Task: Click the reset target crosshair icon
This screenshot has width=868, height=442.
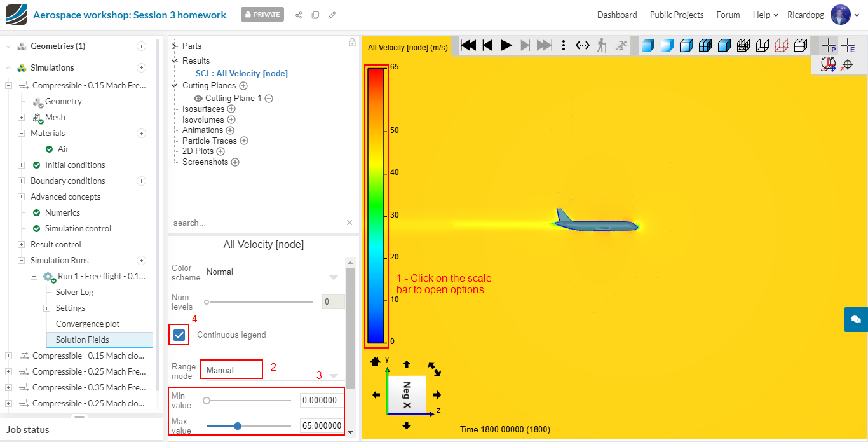Action: 846,64
